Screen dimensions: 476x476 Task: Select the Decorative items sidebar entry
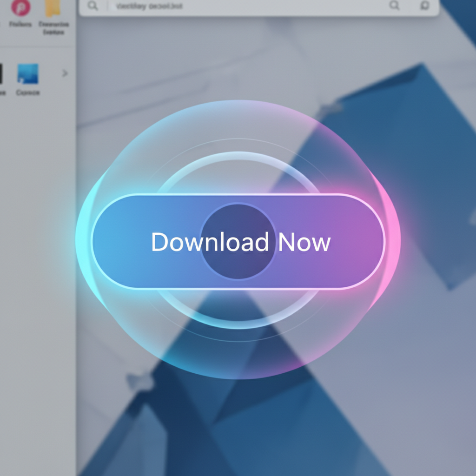(x=53, y=28)
